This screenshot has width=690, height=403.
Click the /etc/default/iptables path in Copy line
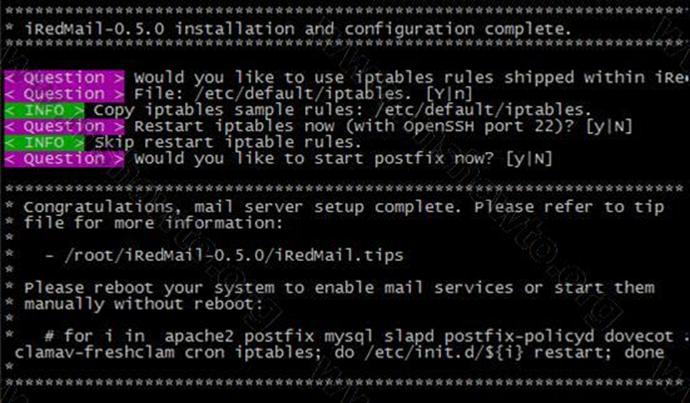[x=483, y=110]
